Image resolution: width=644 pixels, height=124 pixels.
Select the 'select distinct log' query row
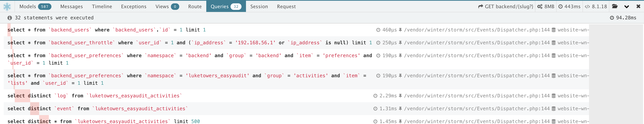pos(296,96)
